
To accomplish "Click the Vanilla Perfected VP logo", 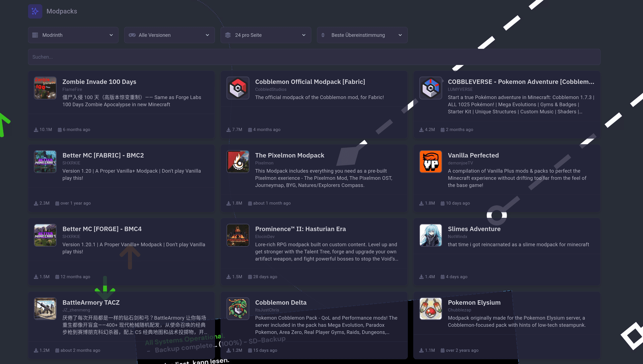I will (x=431, y=162).
